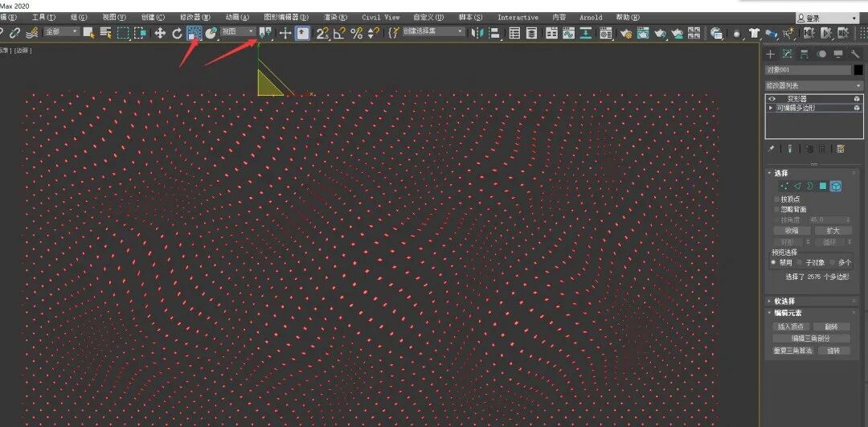The width and height of the screenshot is (868, 427).
Task: Click the 重复三角算法 button
Action: click(792, 351)
